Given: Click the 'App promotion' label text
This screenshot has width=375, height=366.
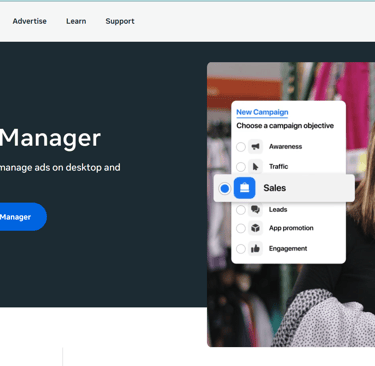Looking at the screenshot, I should coord(291,228).
